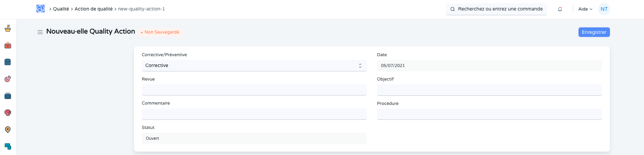The image size is (644, 155).
Task: Click the Enregistrer button
Action: [x=594, y=32]
